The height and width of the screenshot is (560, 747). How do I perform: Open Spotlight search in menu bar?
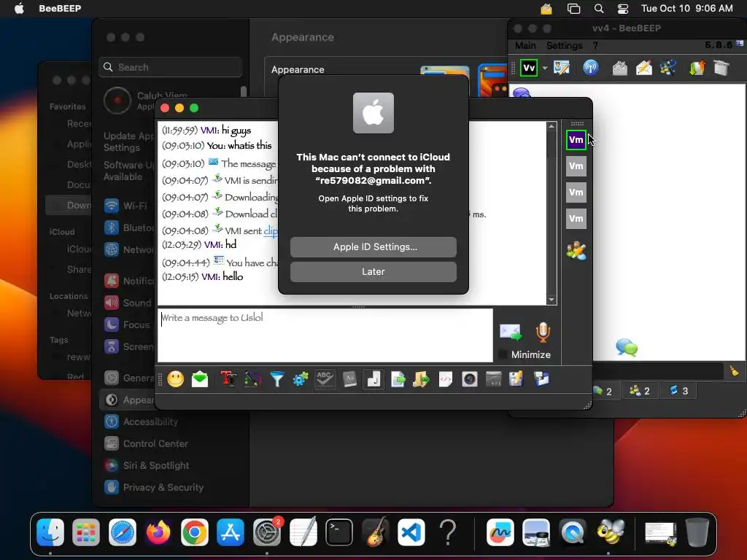pos(599,9)
